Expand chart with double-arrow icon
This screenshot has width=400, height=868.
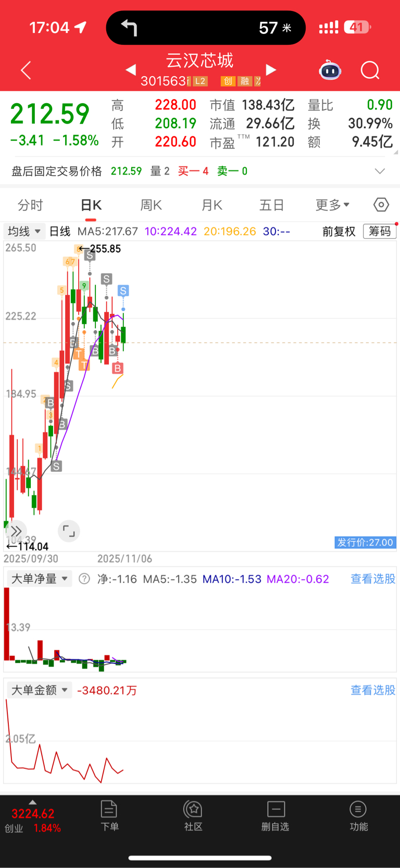click(16, 531)
